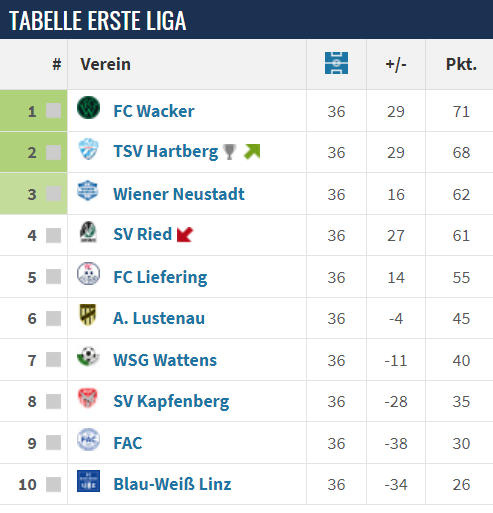Image resolution: width=493 pixels, height=513 pixels.
Task: Click the red relegation arrow beside SV Ried
Action: point(185,234)
